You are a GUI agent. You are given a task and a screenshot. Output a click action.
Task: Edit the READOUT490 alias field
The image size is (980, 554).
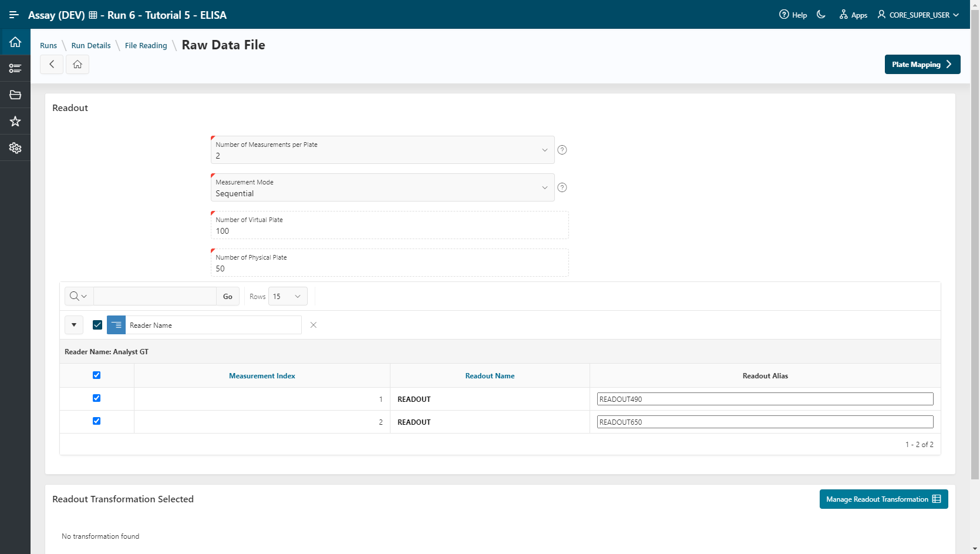tap(765, 399)
